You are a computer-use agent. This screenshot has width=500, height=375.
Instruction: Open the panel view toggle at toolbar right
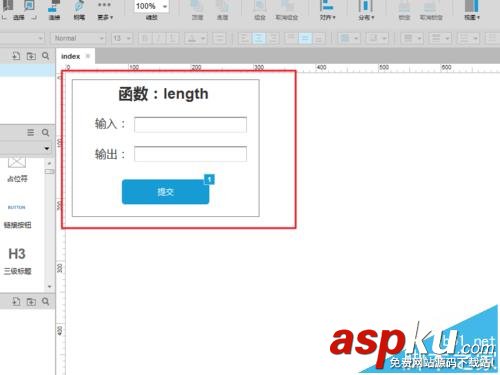pyautogui.click(x=472, y=10)
